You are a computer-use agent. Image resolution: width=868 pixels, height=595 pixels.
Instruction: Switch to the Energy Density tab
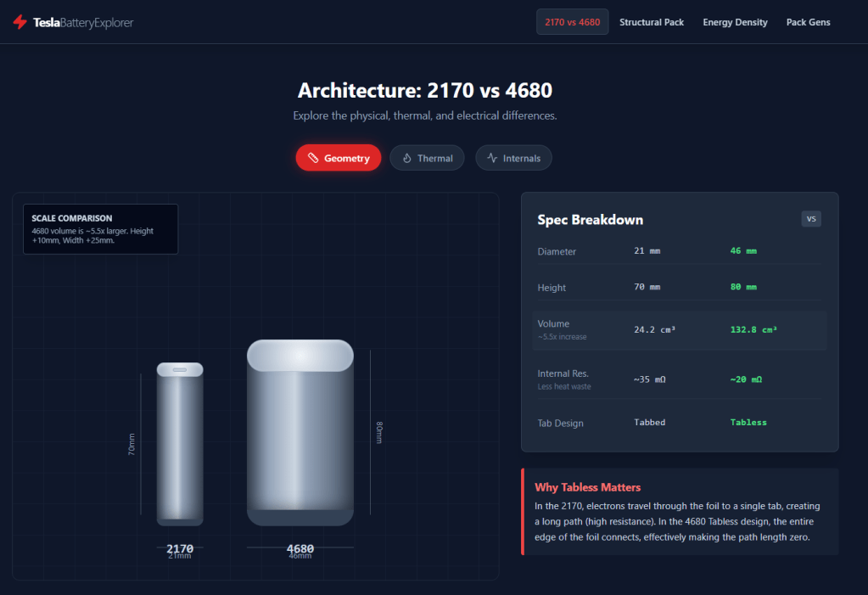(x=735, y=22)
